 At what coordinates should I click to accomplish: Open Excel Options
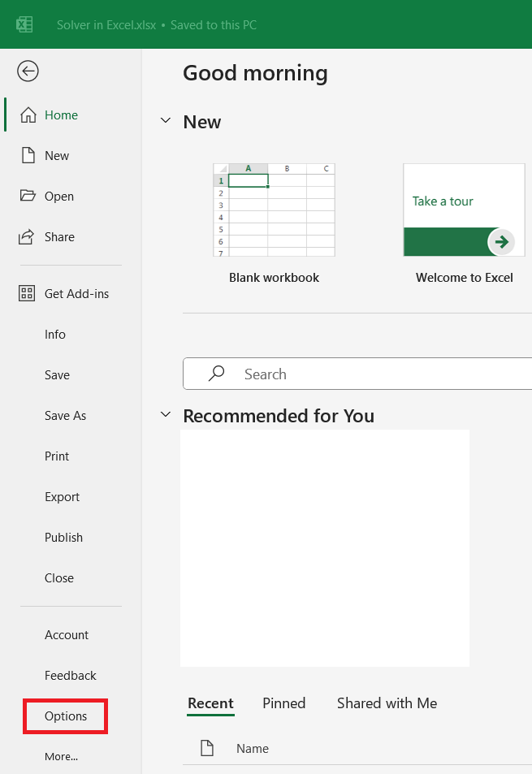pos(66,716)
